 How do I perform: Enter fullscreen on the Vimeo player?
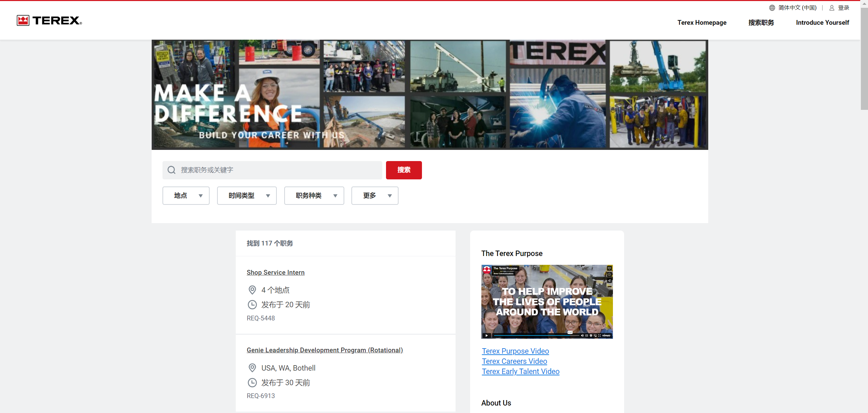(x=599, y=335)
